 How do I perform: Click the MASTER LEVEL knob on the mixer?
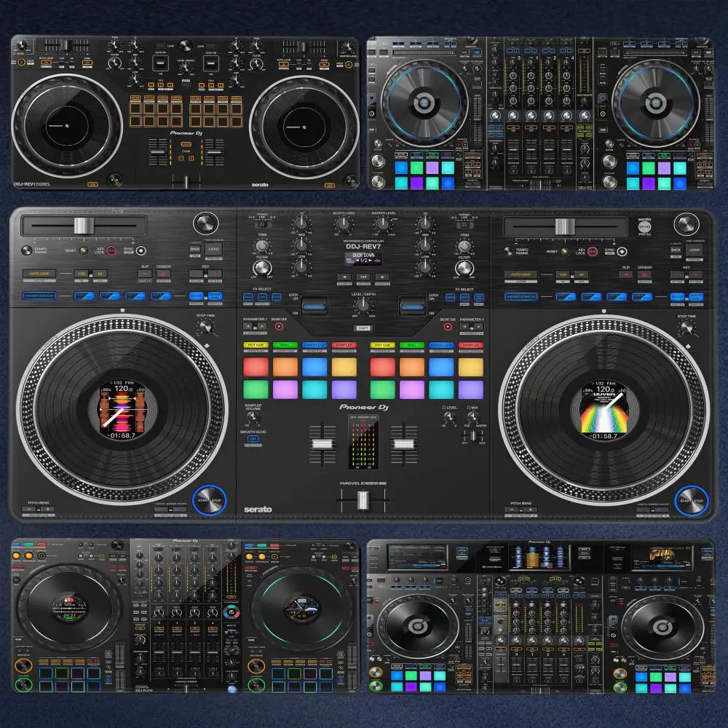[383, 224]
